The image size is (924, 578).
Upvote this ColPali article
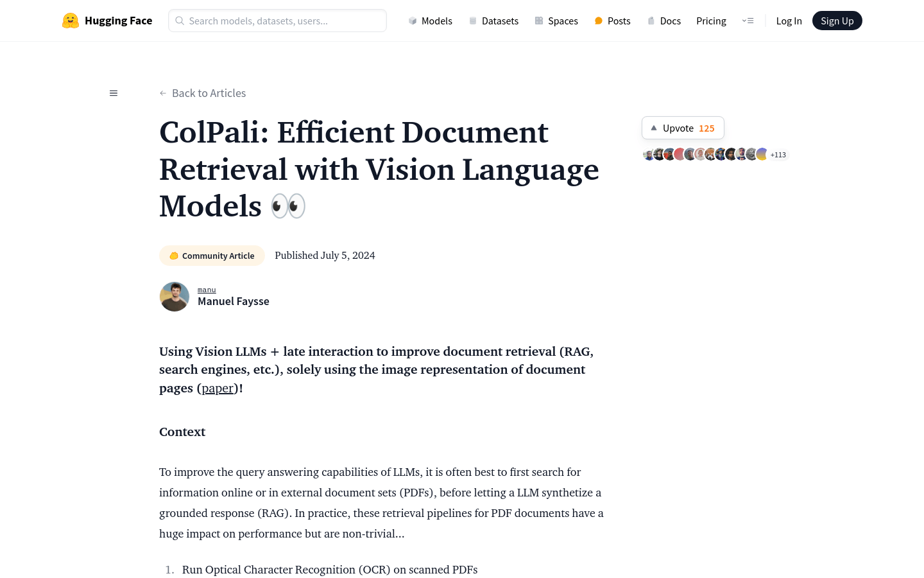pyautogui.click(x=683, y=128)
